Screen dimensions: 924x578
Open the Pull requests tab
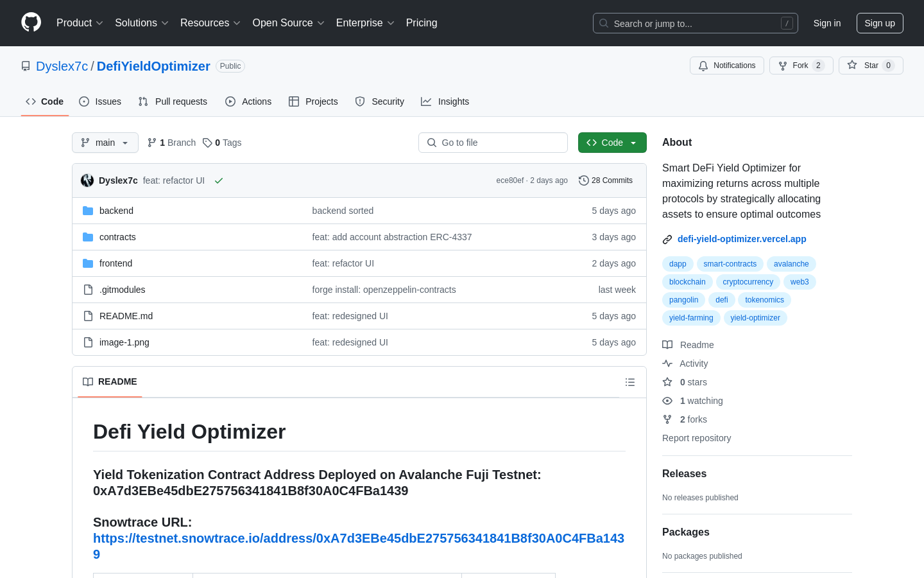(173, 101)
